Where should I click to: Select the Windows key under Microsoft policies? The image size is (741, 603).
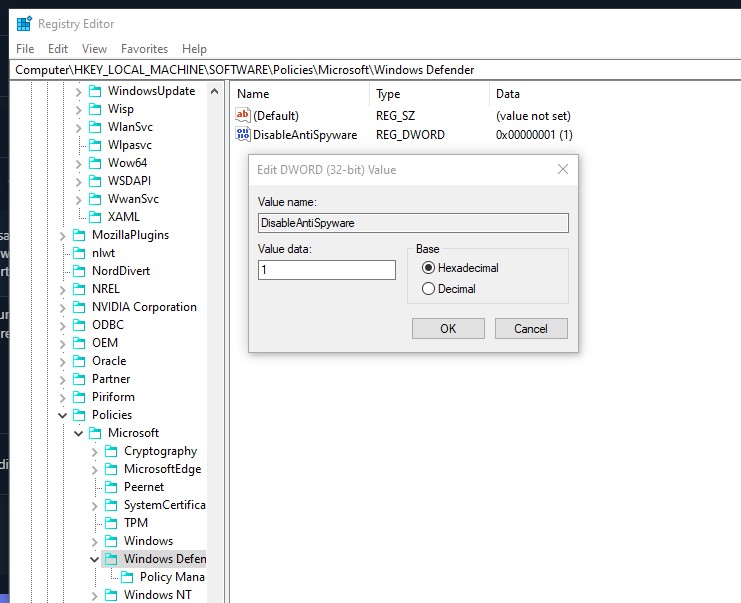point(148,541)
